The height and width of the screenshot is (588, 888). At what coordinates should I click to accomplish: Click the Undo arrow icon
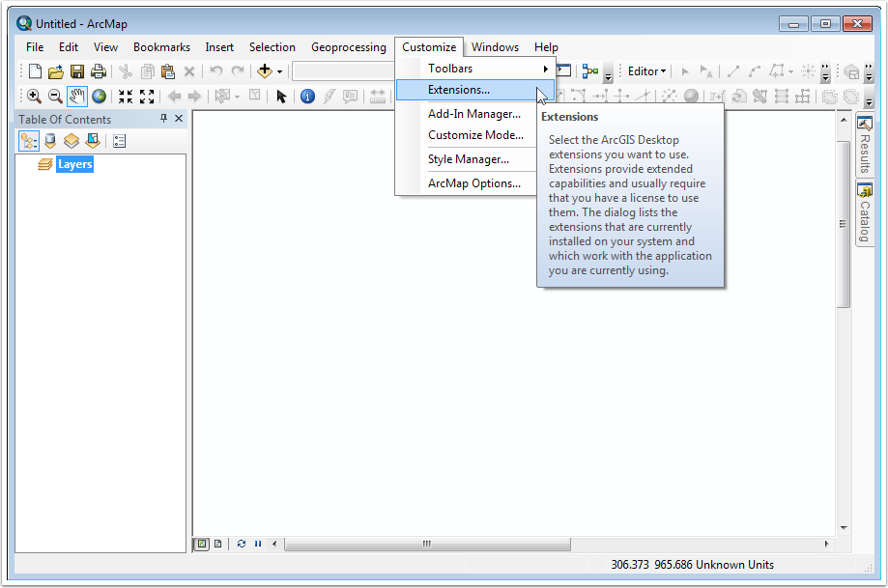click(215, 71)
